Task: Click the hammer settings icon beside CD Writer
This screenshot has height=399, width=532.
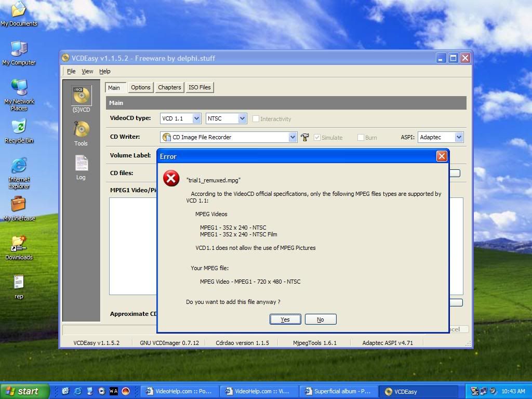Action: [x=304, y=137]
